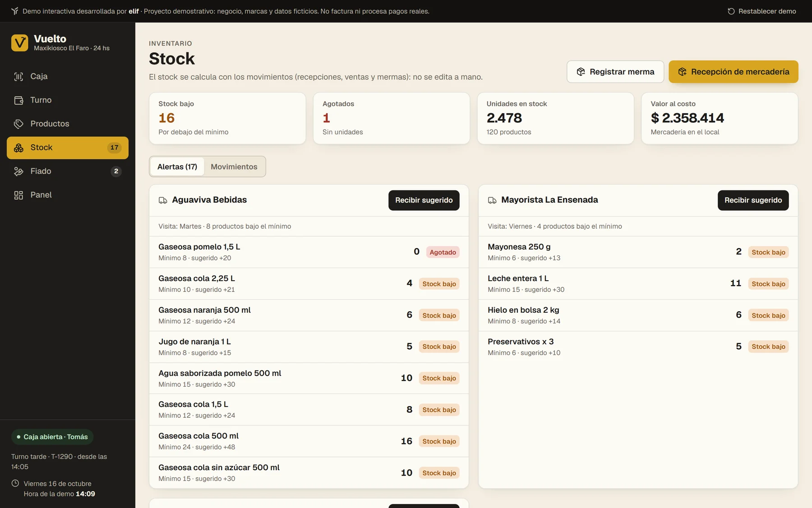Viewport: 812px width, 508px height.
Task: Select the Hielo en bolsa 2 kg row
Action: [638, 315]
